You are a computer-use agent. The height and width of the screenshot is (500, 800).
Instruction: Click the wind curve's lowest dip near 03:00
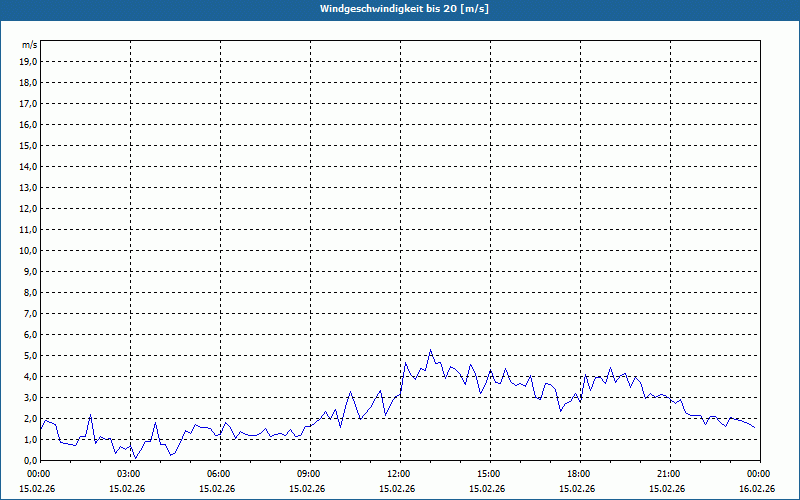click(x=134, y=457)
